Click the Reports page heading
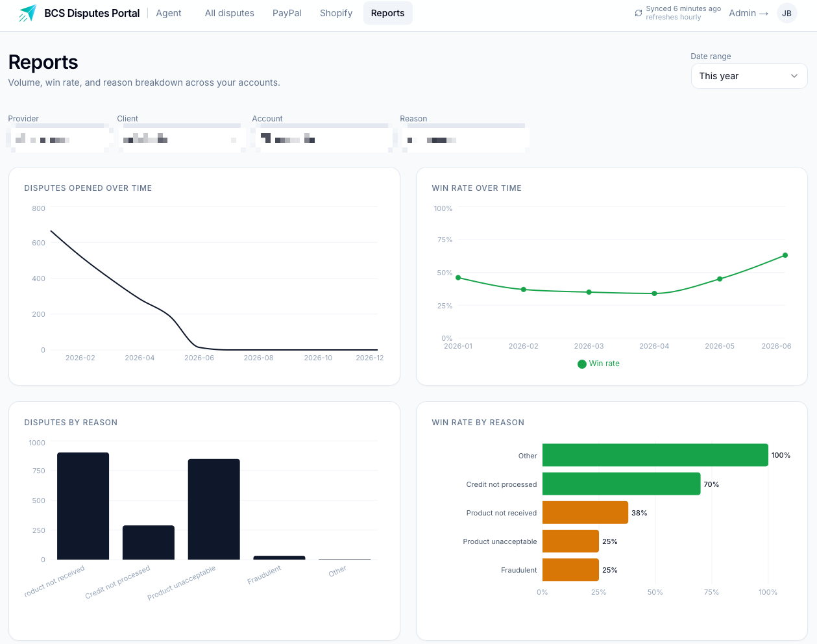 click(x=43, y=62)
